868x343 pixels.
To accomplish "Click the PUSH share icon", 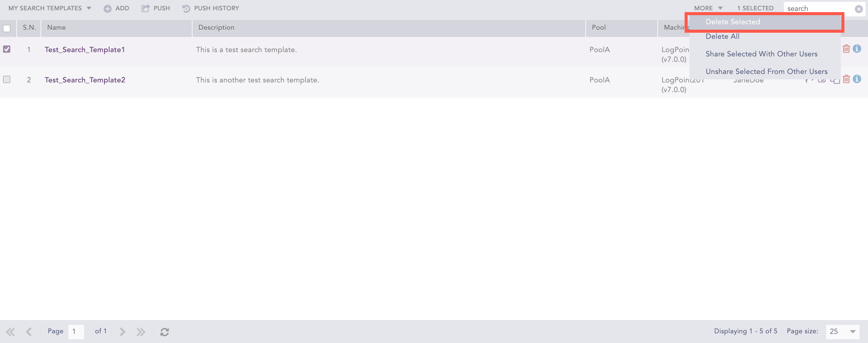I will (145, 8).
